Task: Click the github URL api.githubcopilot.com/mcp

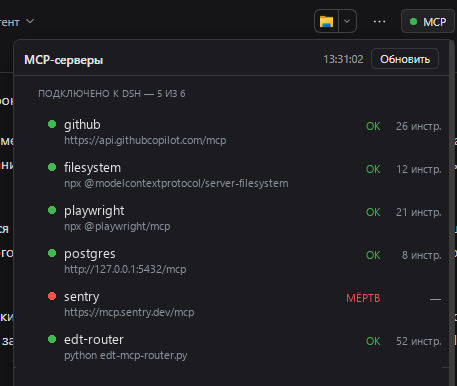Action: pyautogui.click(x=145, y=140)
